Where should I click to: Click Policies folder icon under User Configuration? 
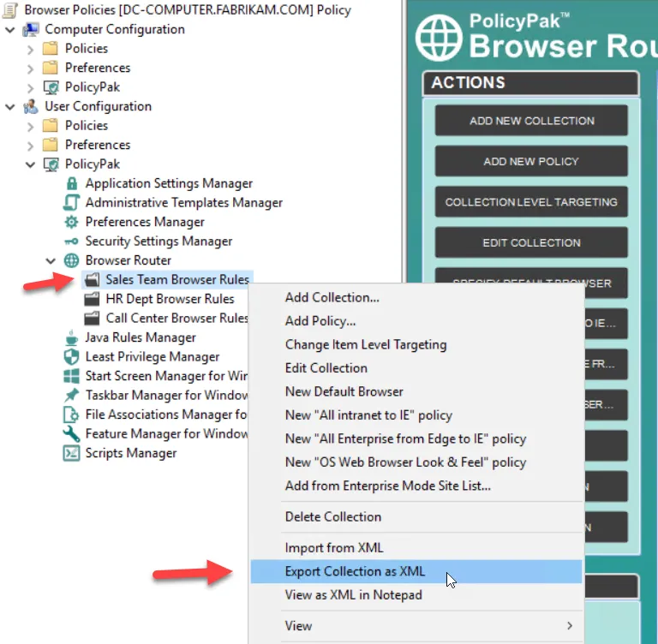(51, 125)
